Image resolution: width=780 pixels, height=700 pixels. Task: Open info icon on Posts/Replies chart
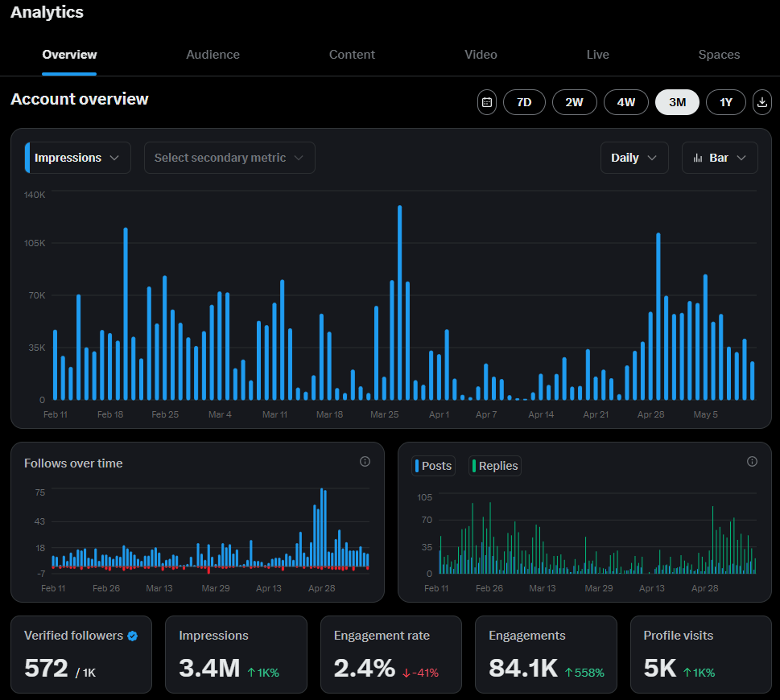tap(752, 462)
